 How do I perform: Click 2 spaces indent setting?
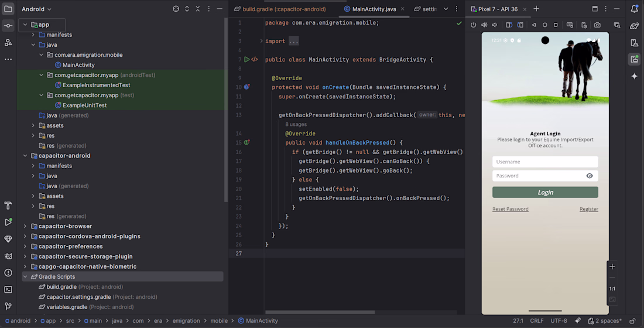(605, 320)
